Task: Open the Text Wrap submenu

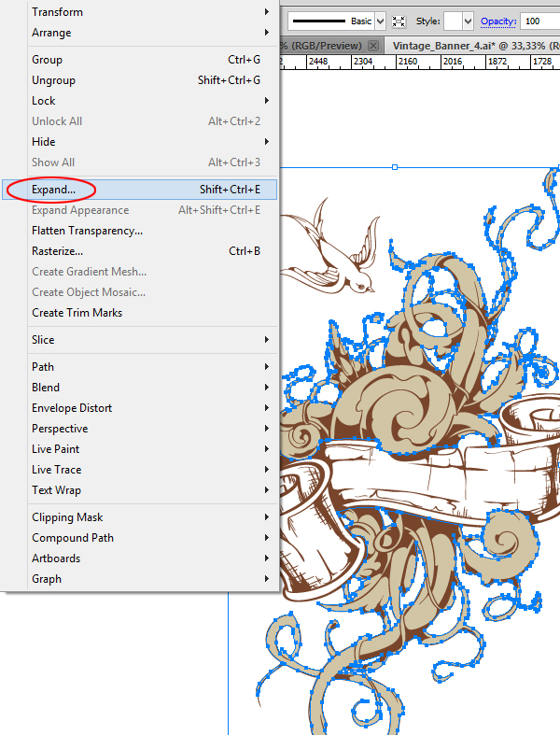Action: click(139, 490)
